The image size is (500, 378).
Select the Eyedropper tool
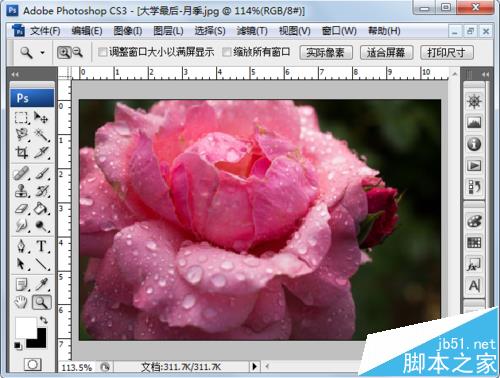coord(41,285)
